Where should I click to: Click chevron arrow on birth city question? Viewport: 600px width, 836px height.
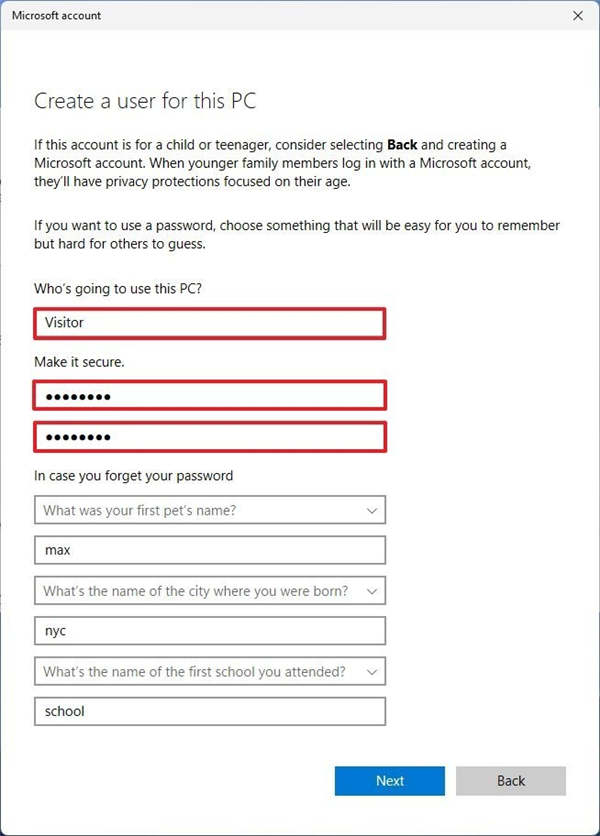pos(372,591)
